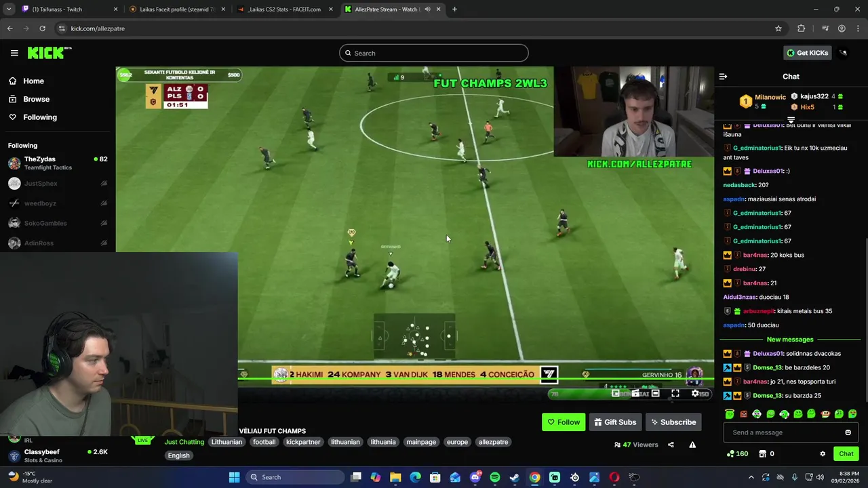Open video player settings gear
The height and width of the screenshot is (488, 868).
click(695, 393)
